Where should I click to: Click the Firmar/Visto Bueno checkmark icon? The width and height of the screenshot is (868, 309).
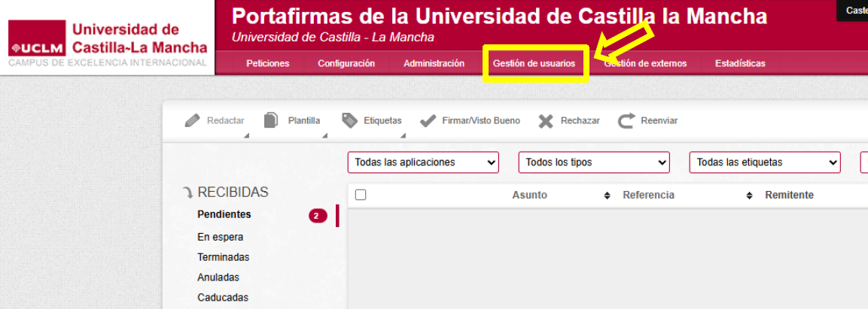[x=428, y=121]
